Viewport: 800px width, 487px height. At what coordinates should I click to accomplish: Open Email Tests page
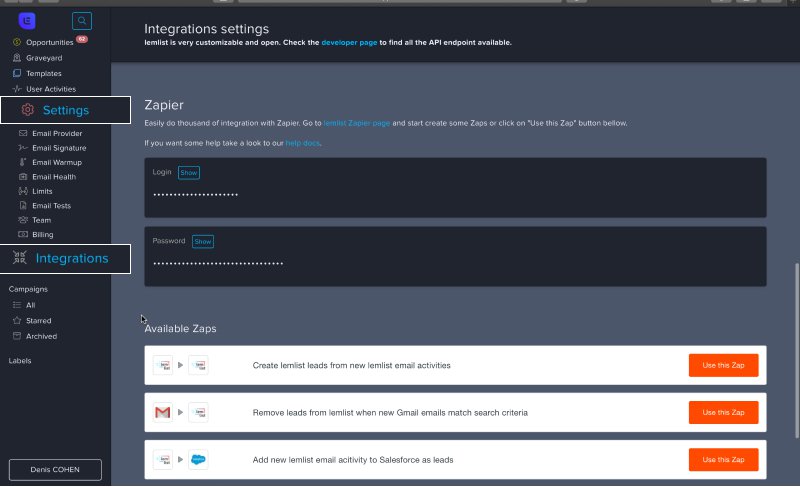point(51,206)
